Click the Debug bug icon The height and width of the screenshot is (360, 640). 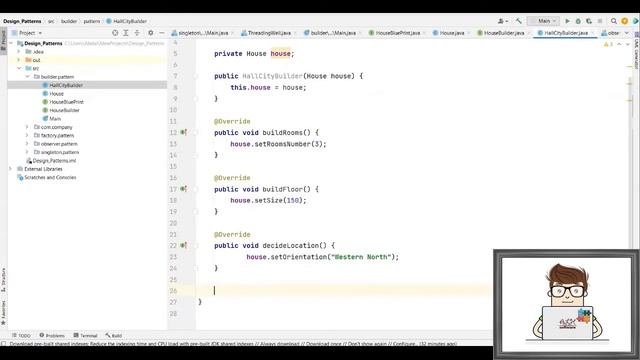click(x=578, y=21)
